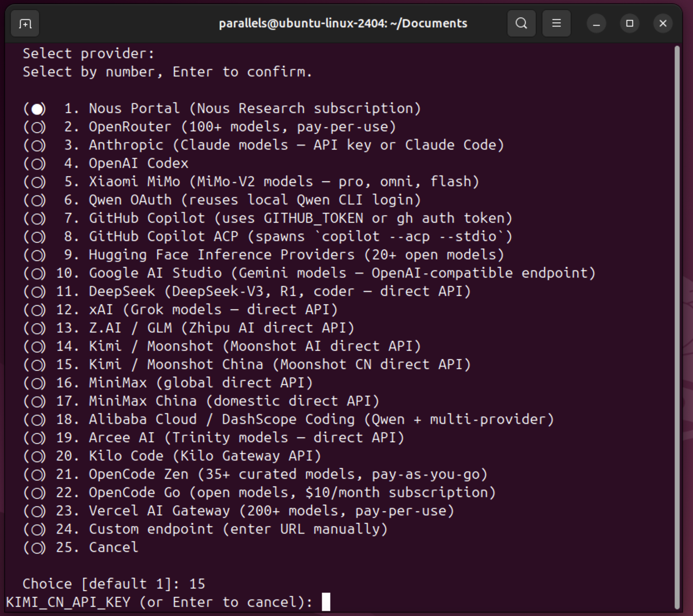Viewport: 693px width, 616px height.
Task: Open a new terminal tab
Action: point(25,24)
